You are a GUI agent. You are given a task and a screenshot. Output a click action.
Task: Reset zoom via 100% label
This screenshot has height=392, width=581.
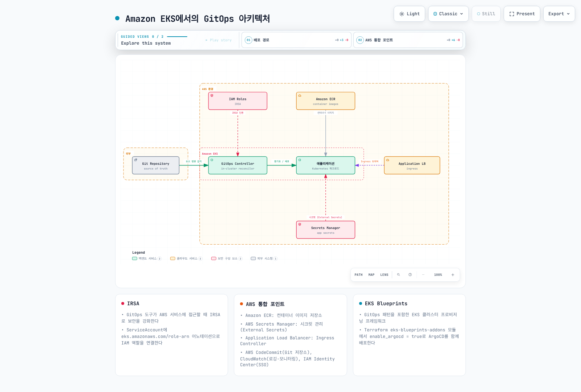[438, 275]
